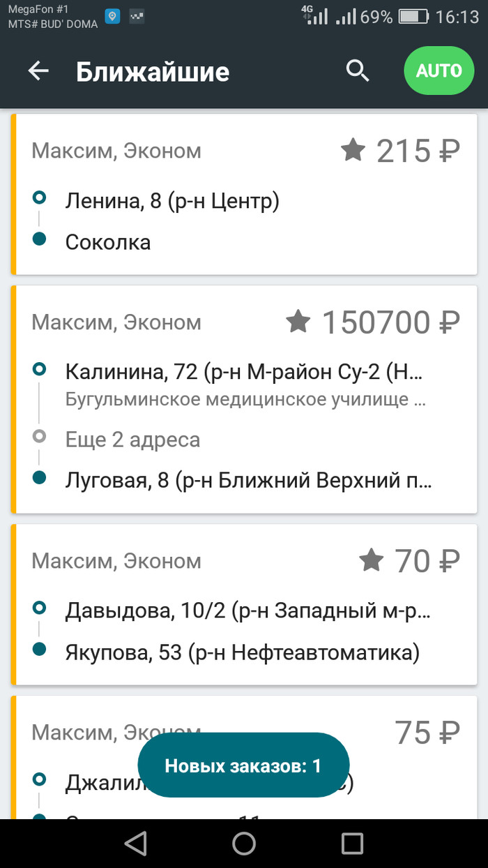This screenshot has height=868, width=488.
Task: Toggle the green AUTO mode button
Action: tap(439, 70)
